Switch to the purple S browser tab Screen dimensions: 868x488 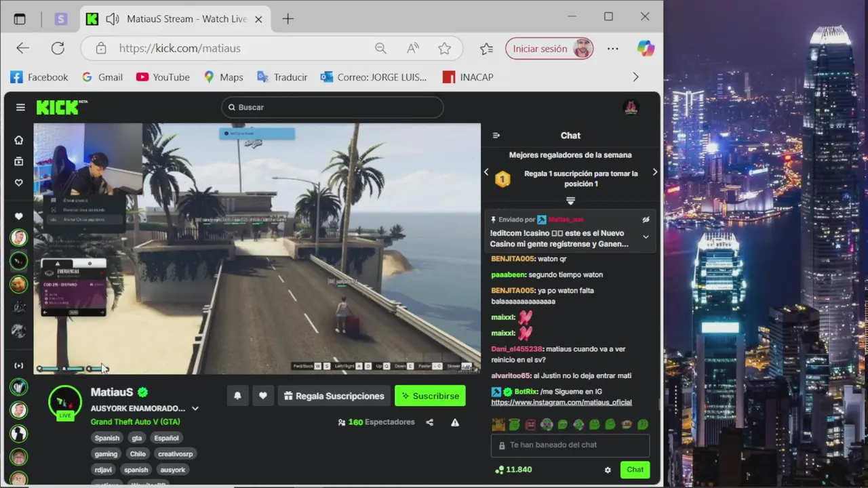click(61, 19)
